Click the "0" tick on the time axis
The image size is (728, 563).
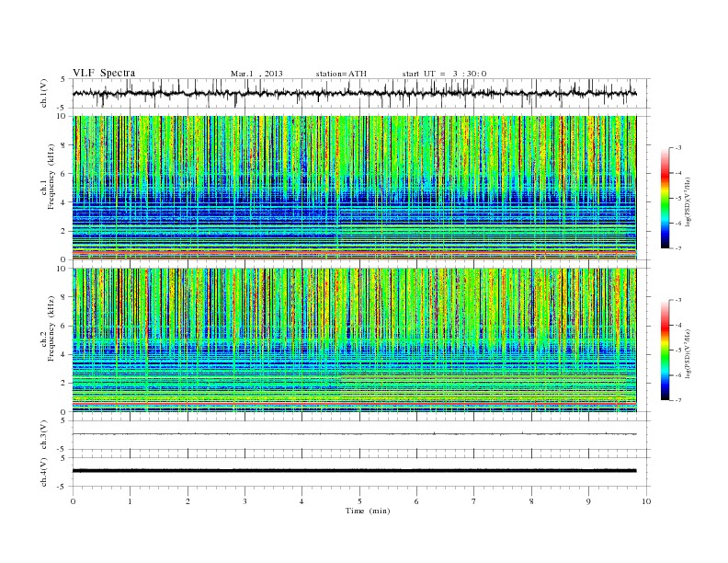click(73, 501)
